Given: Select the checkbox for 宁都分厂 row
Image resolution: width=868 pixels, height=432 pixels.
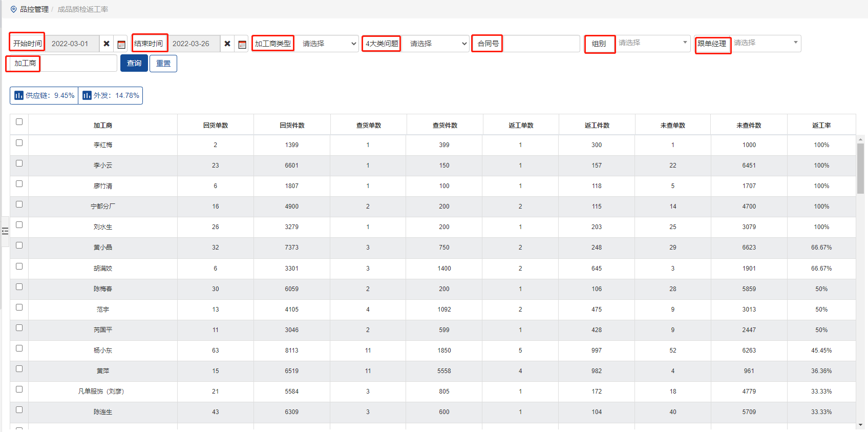Looking at the screenshot, I should tap(19, 204).
